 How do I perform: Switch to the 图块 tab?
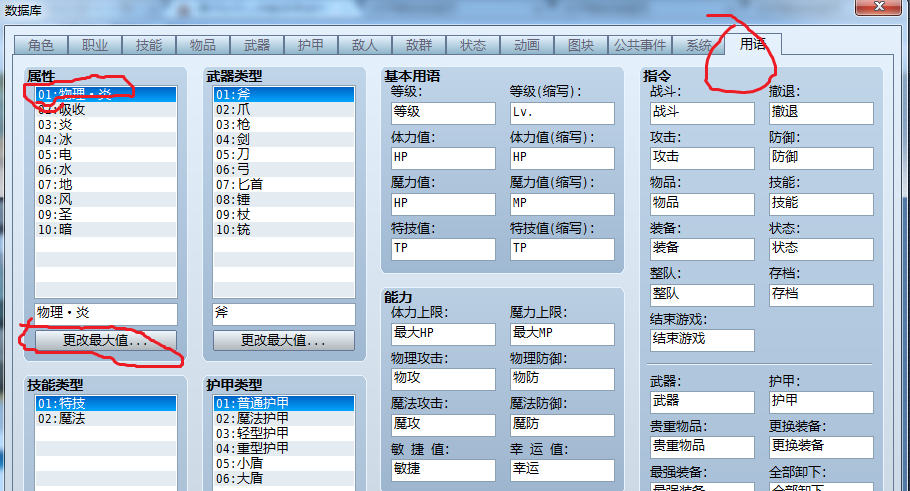pos(580,45)
